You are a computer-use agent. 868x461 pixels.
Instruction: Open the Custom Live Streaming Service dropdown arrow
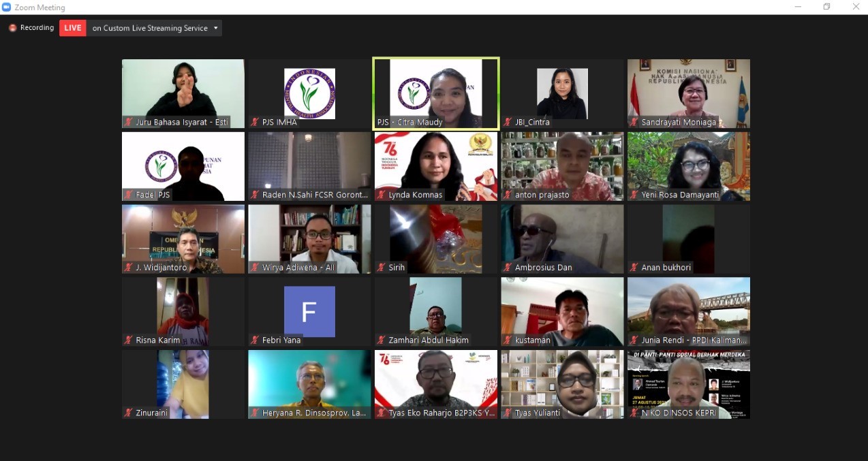216,28
